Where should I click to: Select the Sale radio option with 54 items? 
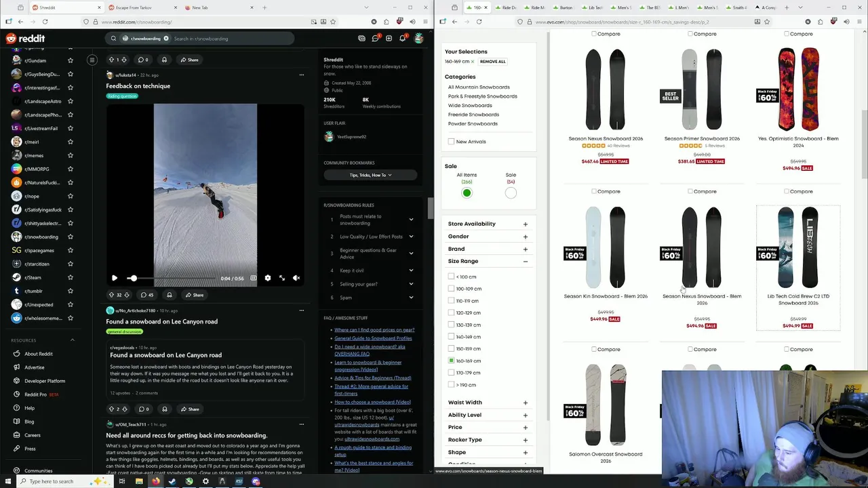click(x=511, y=193)
